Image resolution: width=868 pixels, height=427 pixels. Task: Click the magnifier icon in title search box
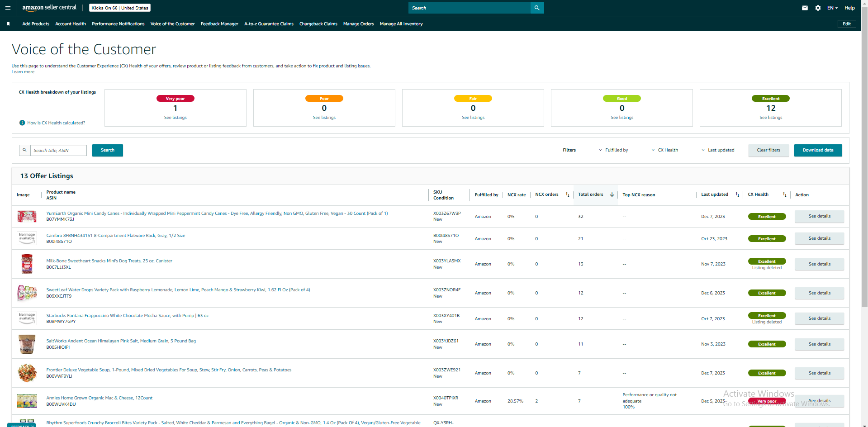[25, 150]
